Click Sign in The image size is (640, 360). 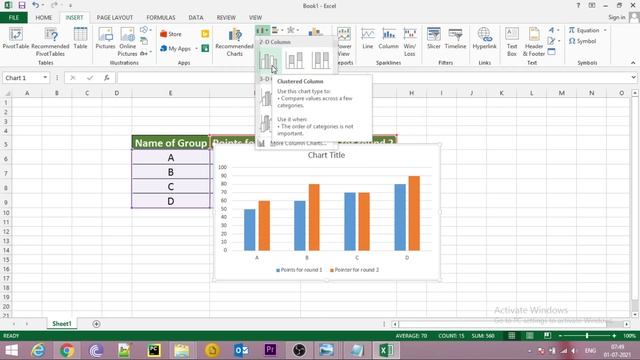point(617,17)
